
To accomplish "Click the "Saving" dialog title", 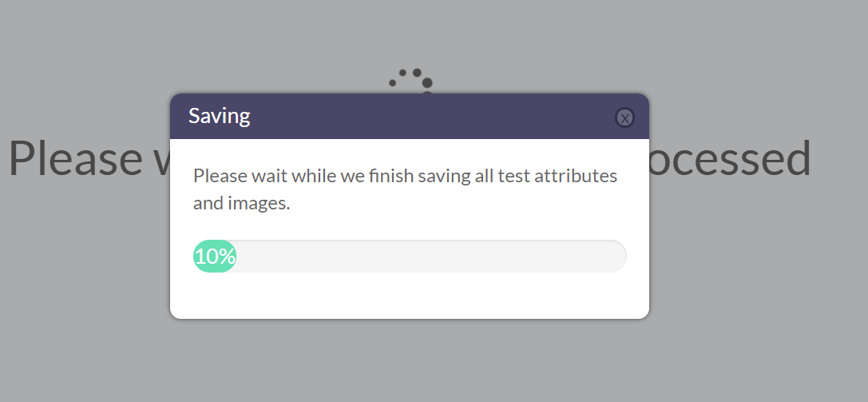I will 220,116.
